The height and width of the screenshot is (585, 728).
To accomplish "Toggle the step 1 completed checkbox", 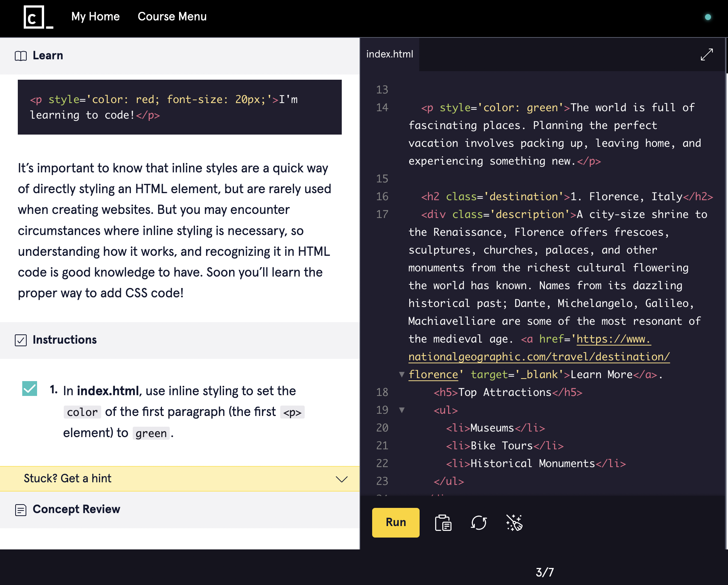I will click(x=30, y=389).
